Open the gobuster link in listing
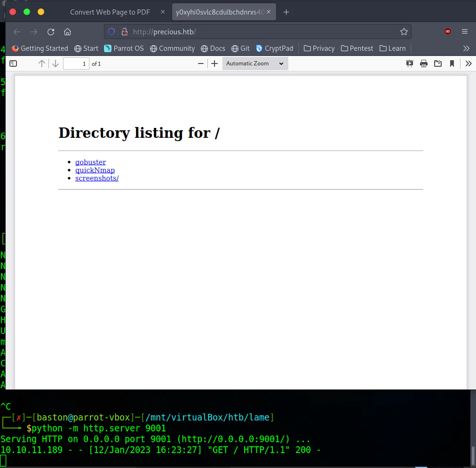This screenshot has width=476, height=468. 90,162
